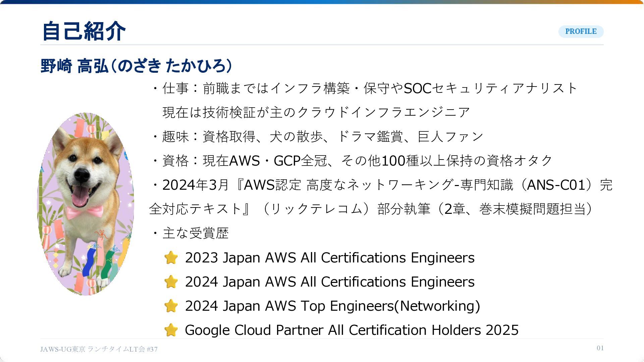Image resolution: width=644 pixels, height=362 pixels.
Task: Click the star beside 2024 Japan AWS All Certifications
Action: [171, 282]
